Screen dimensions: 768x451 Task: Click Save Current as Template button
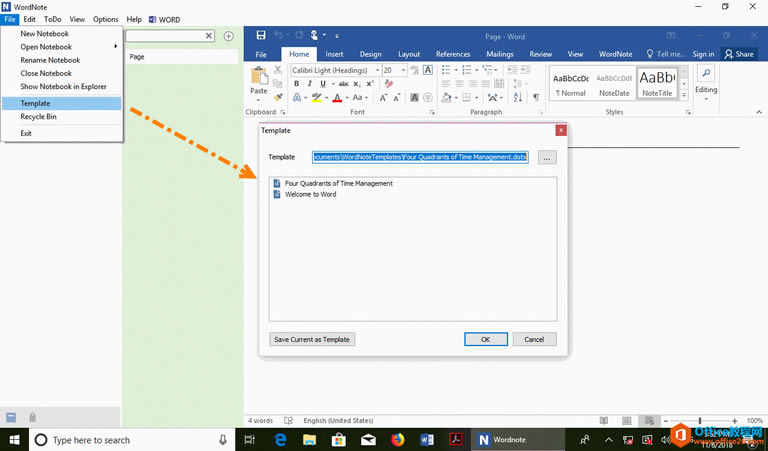[x=312, y=339]
